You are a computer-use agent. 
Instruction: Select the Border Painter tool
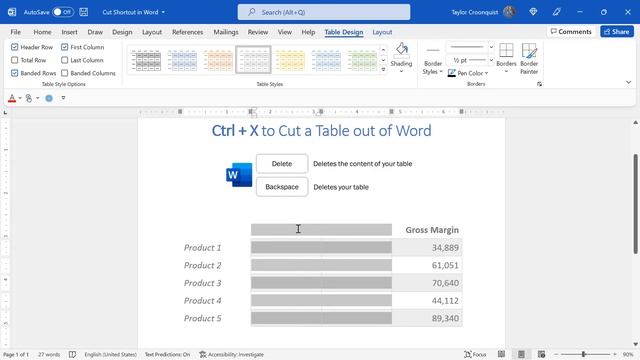tap(529, 58)
